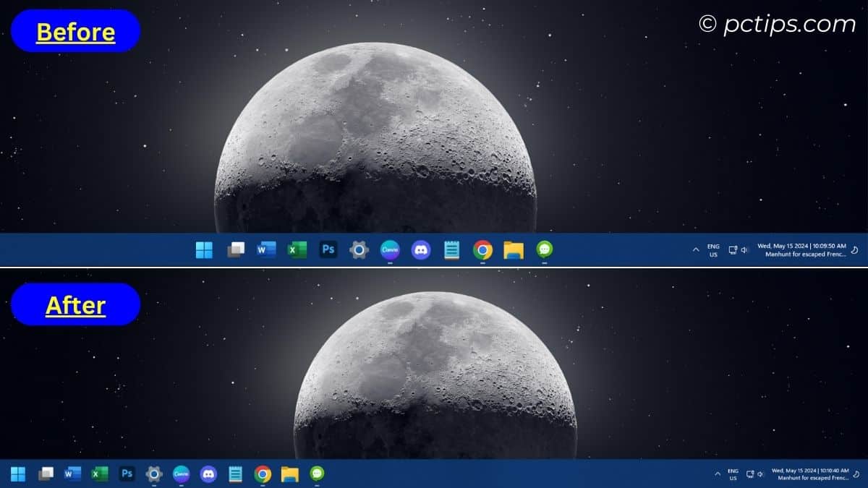
Task: Open green chat app in After taskbar
Action: click(x=317, y=474)
